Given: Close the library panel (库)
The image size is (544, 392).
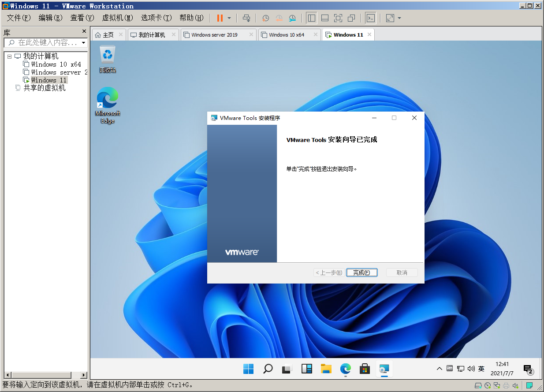Looking at the screenshot, I should (84, 32).
